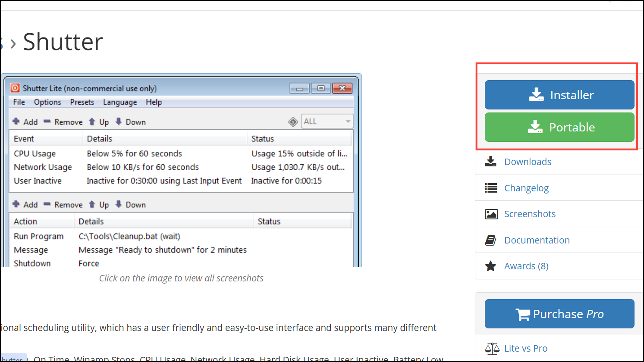Select the User Inactive event row
This screenshot has height=362, width=644.
181,181
